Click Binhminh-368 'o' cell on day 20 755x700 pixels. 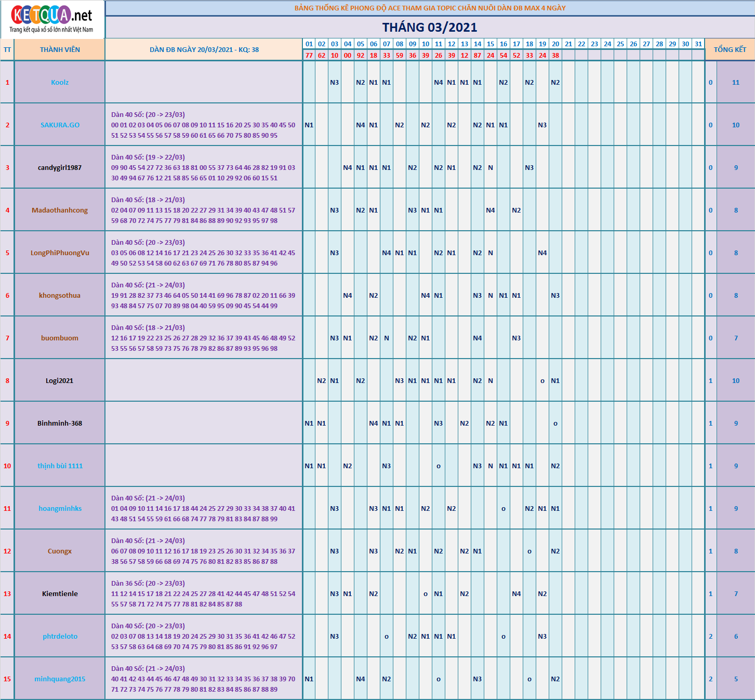click(x=555, y=423)
